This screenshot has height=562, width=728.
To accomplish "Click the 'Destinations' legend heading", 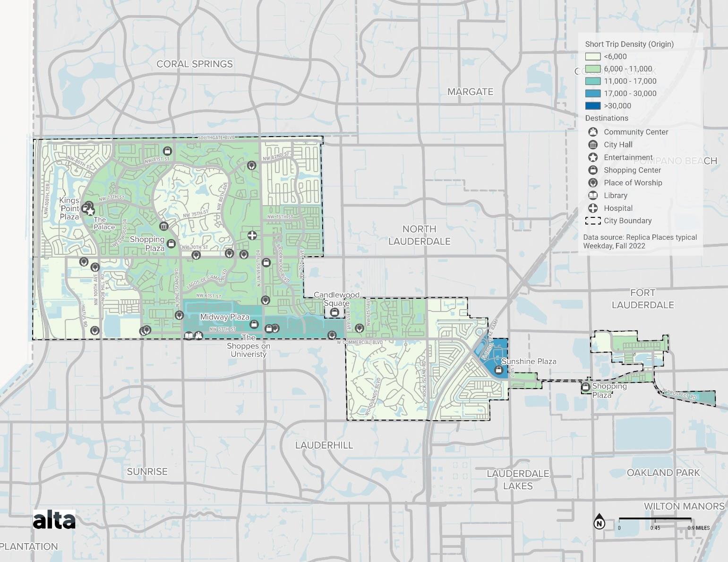I will pyautogui.click(x=607, y=118).
